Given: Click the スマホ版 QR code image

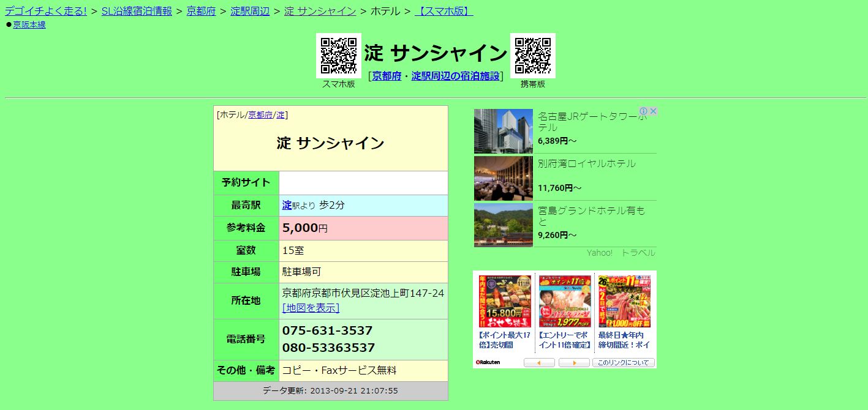Looking at the screenshot, I should 338,56.
